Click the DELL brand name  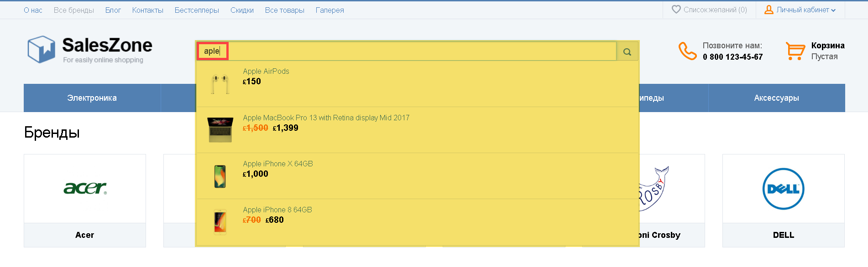783,235
